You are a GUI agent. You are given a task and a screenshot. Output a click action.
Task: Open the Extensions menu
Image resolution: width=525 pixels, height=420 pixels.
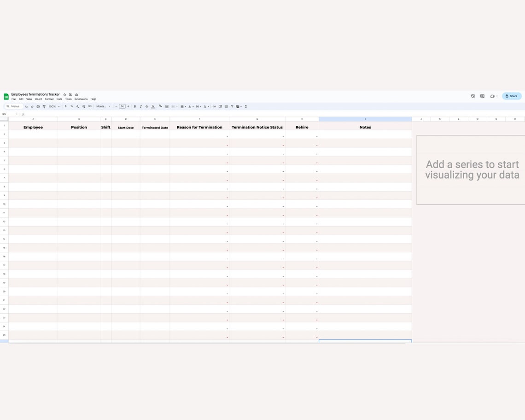[x=81, y=99]
